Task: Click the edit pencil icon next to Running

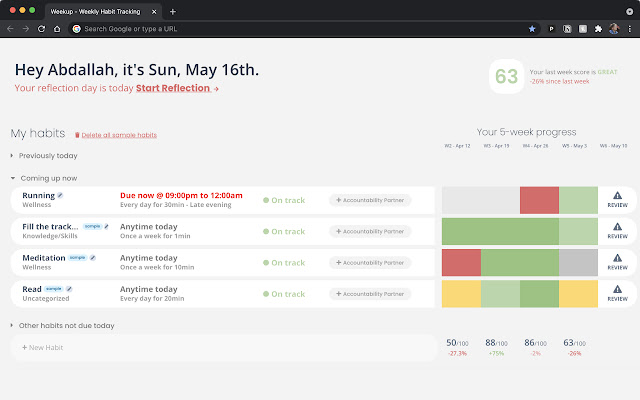Action: pyautogui.click(x=60, y=195)
